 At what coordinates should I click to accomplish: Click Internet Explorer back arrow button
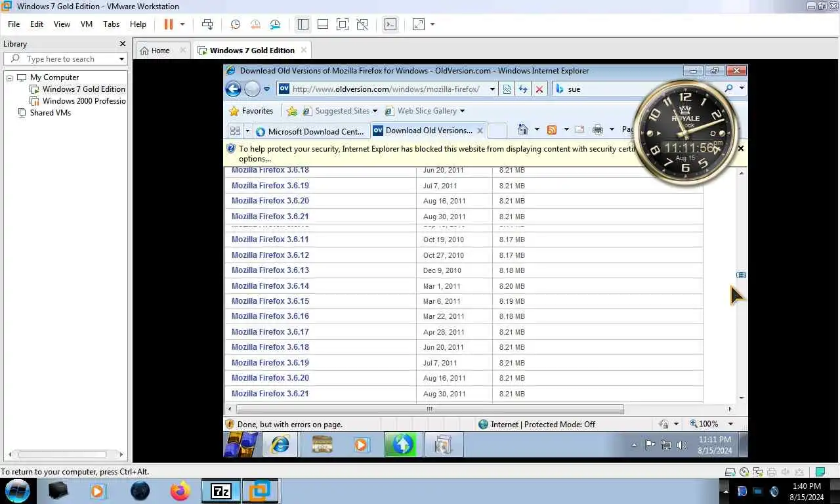tap(233, 89)
